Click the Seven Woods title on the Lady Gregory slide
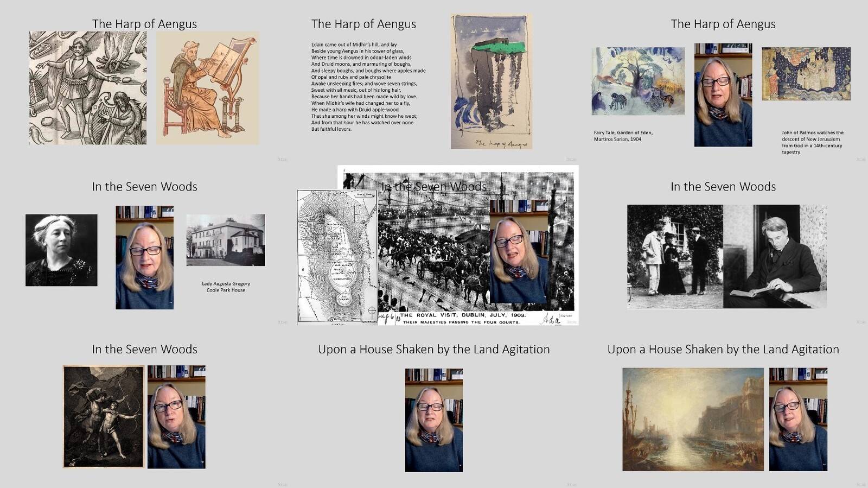Image resolution: width=868 pixels, height=488 pixels. pyautogui.click(x=144, y=187)
